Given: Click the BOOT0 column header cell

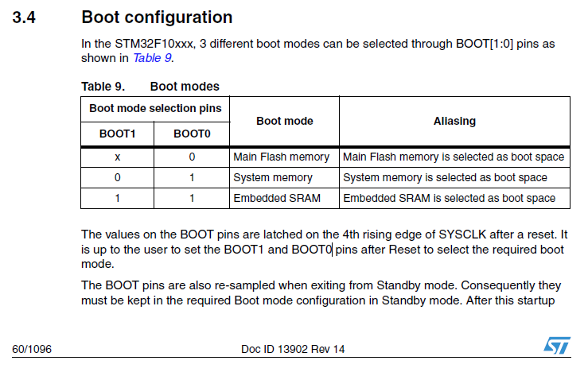Looking at the screenshot, I should (192, 134).
